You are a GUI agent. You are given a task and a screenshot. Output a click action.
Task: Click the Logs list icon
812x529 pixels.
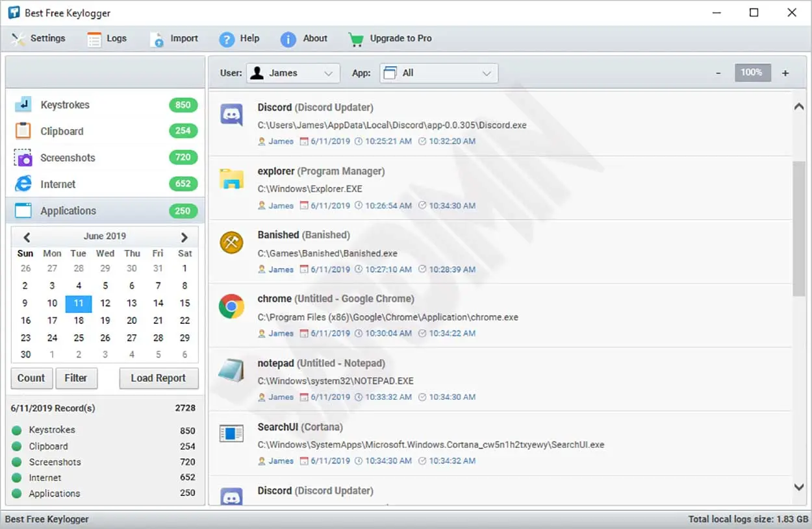(x=95, y=39)
